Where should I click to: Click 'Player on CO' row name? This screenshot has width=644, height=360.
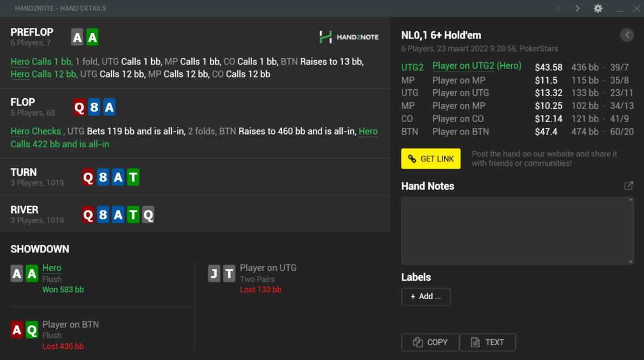(x=458, y=119)
